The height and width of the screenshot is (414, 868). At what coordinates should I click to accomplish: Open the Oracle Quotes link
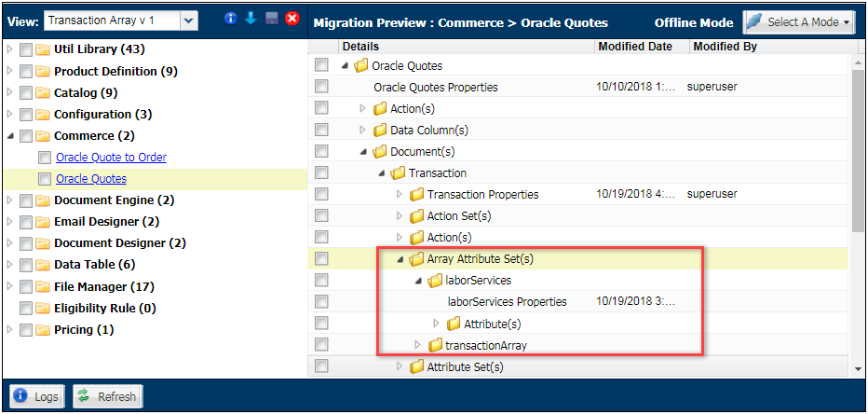coord(91,179)
